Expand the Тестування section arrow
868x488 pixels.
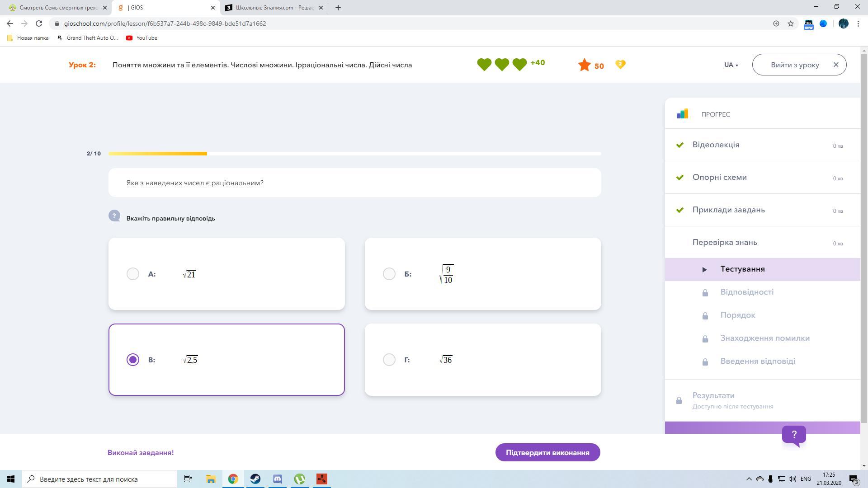coord(704,270)
